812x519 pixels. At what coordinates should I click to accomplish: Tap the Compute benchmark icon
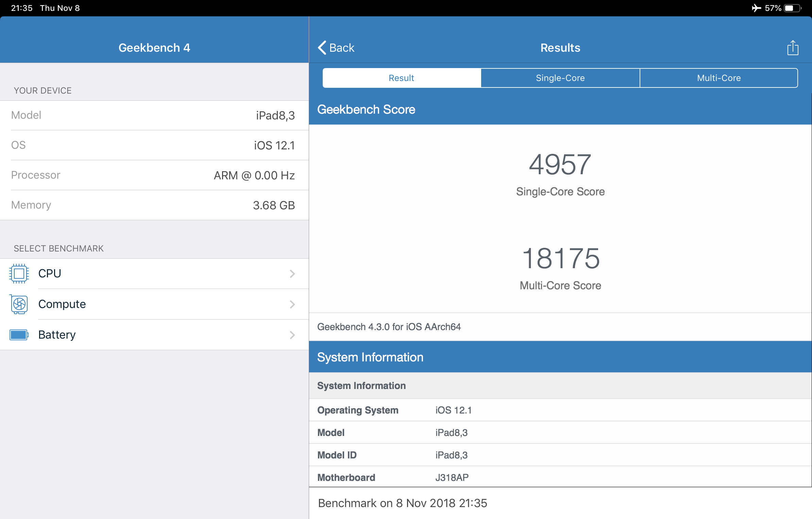pyautogui.click(x=19, y=304)
